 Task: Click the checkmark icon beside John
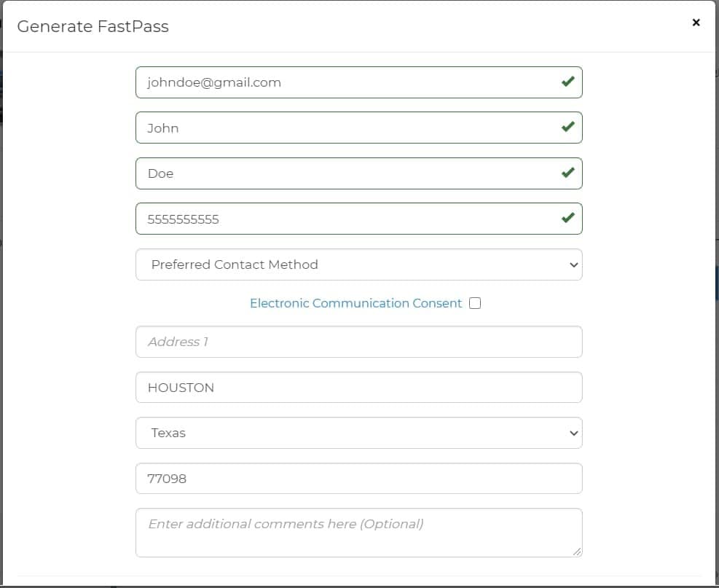point(567,127)
